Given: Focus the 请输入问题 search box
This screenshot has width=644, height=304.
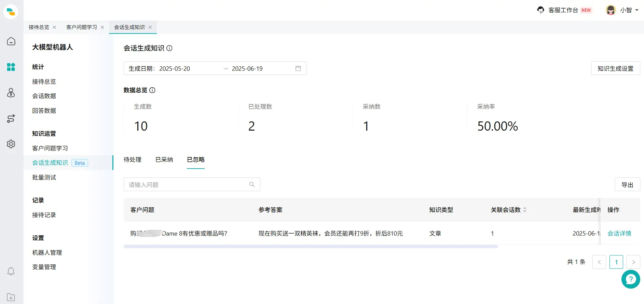Looking at the screenshot, I should 192,185.
